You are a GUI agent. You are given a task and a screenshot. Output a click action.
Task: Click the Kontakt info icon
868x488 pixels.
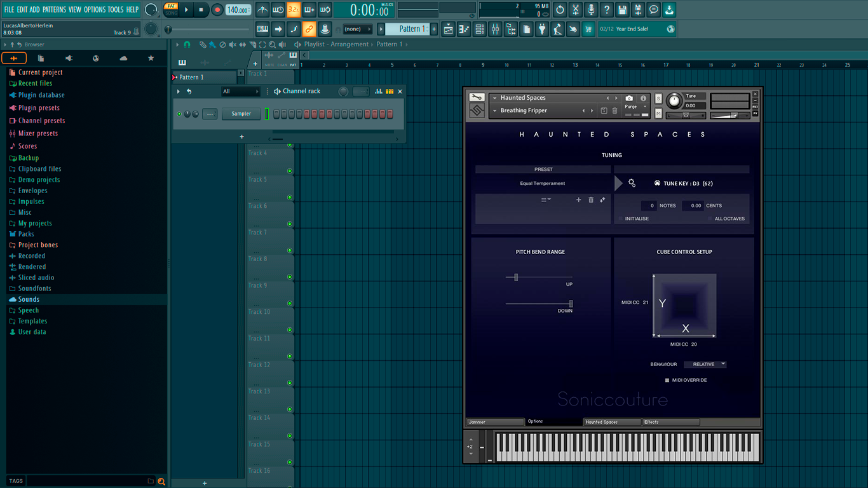click(x=643, y=98)
